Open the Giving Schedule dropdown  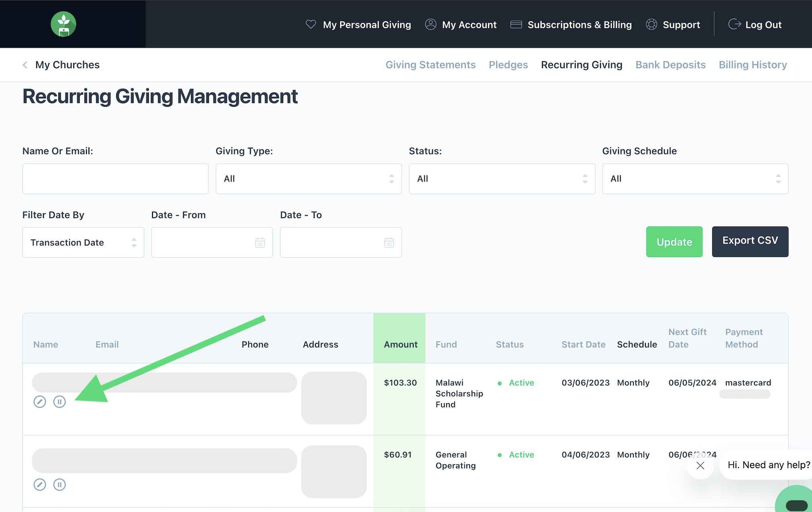[x=695, y=179]
